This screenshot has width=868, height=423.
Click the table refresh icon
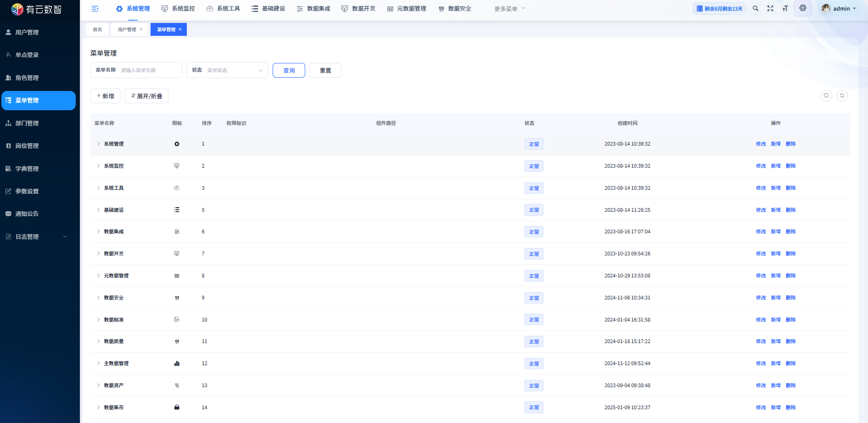point(842,96)
